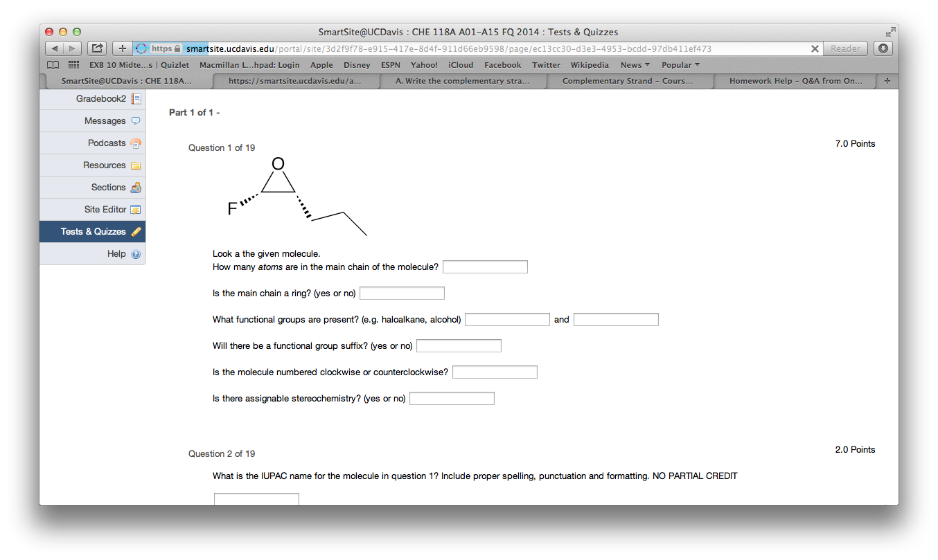This screenshot has width=938, height=560.
Task: Open the Podcasts sidebar icon
Action: pyautogui.click(x=136, y=143)
